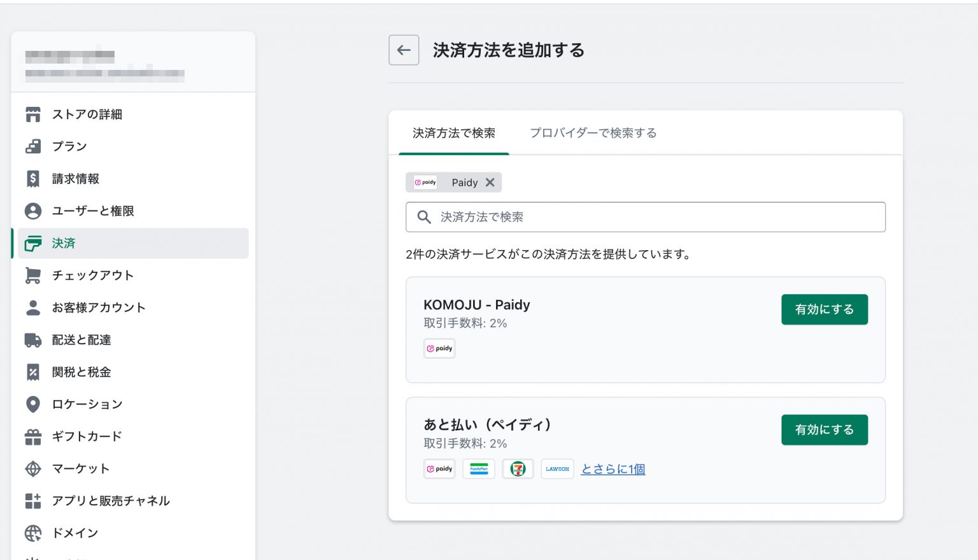Viewport: 978px width, 560px height.
Task: Open the とさらに1個 link
Action: click(x=613, y=469)
